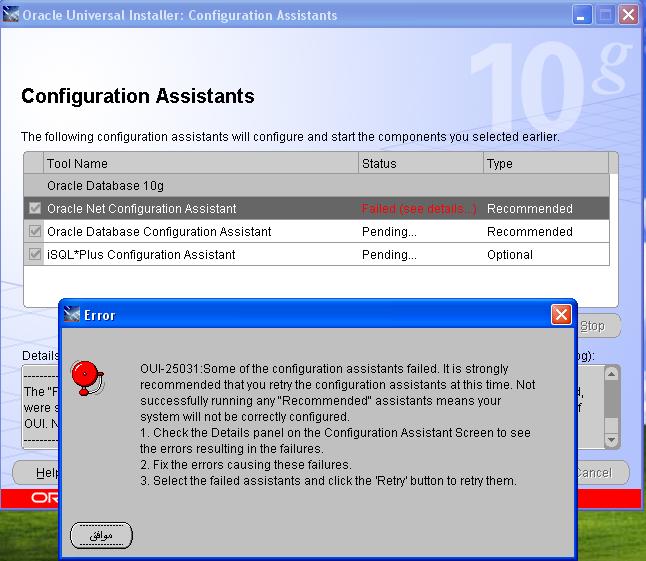Screen dimensions: 646x561
Task: Close the Error dialog with the X
Action: pos(561,315)
